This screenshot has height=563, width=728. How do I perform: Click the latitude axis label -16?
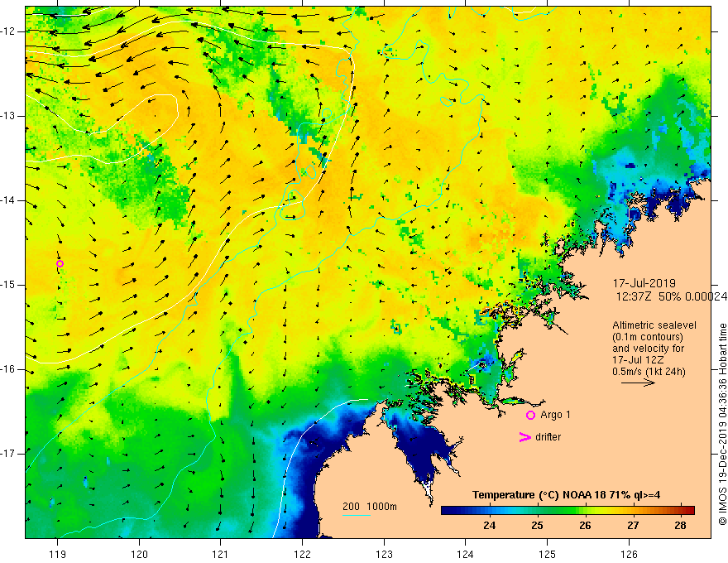pos(9,369)
